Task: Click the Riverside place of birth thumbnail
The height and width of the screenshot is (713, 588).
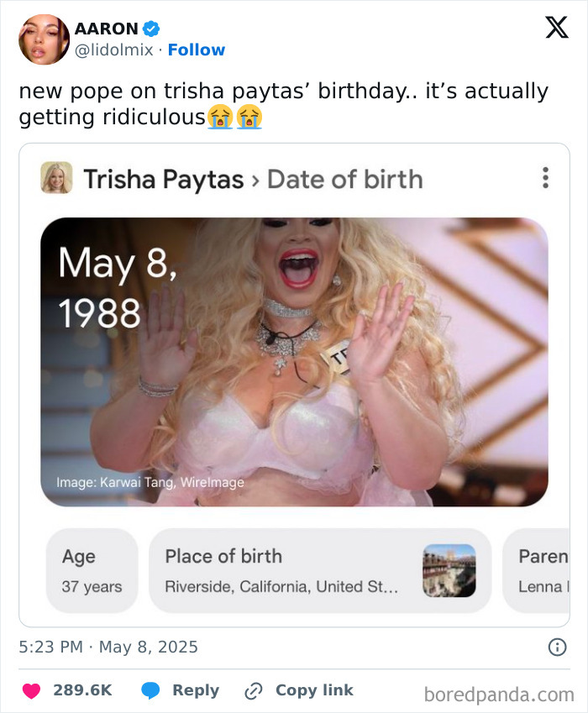Action: [x=451, y=569]
